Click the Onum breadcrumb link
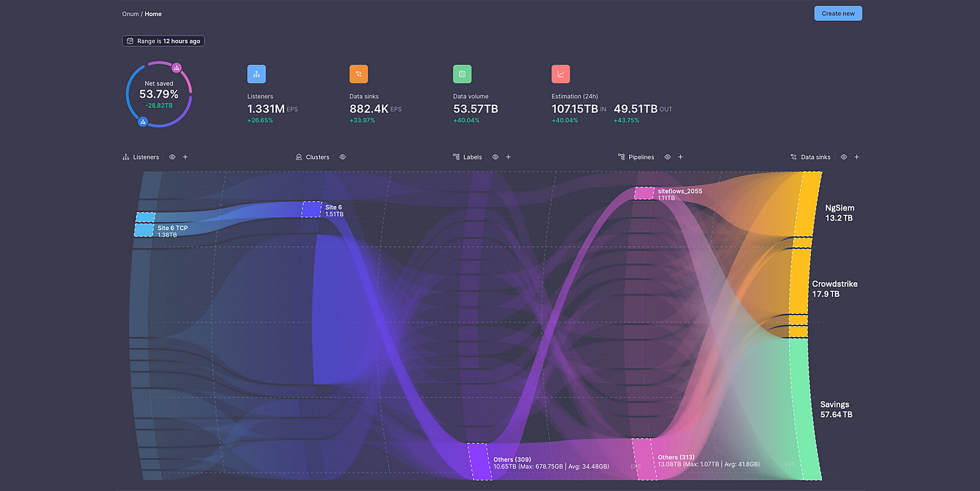The width and height of the screenshot is (980, 491). point(130,14)
